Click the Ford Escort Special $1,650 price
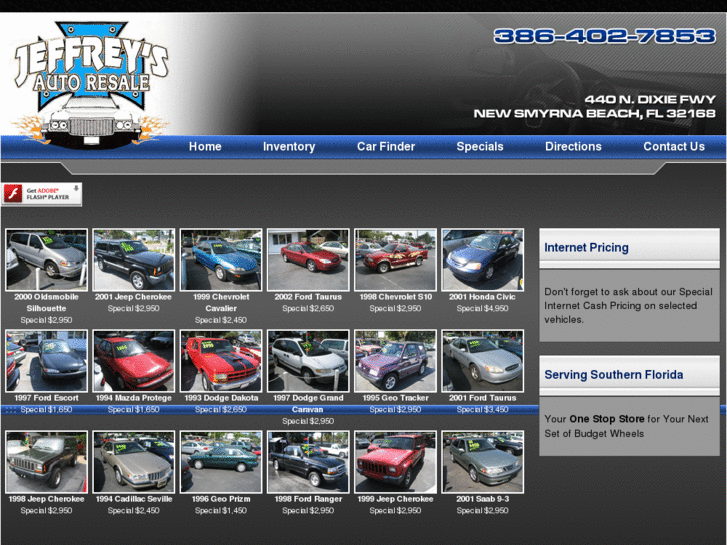The width and height of the screenshot is (727, 545). pyautogui.click(x=46, y=410)
